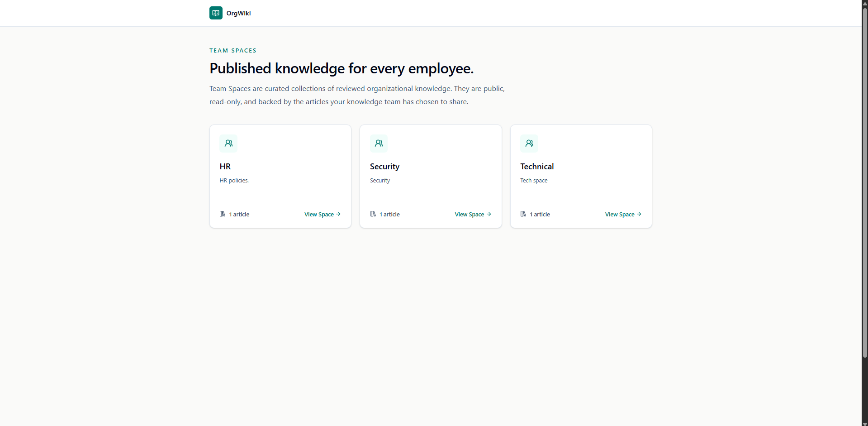
Task: Open View Space for Security
Action: tap(473, 215)
